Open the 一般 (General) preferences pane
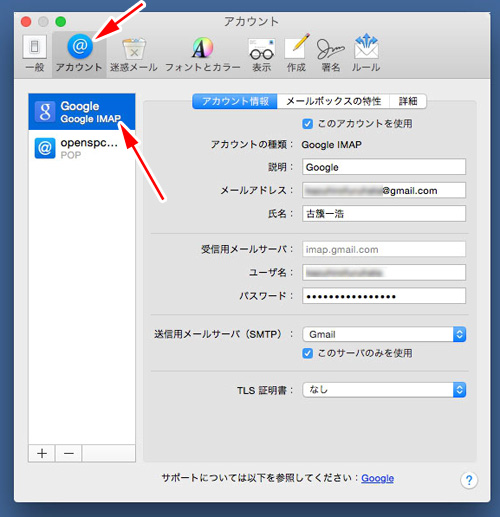Viewport: 500px width, 517px height. pyautogui.click(x=35, y=53)
